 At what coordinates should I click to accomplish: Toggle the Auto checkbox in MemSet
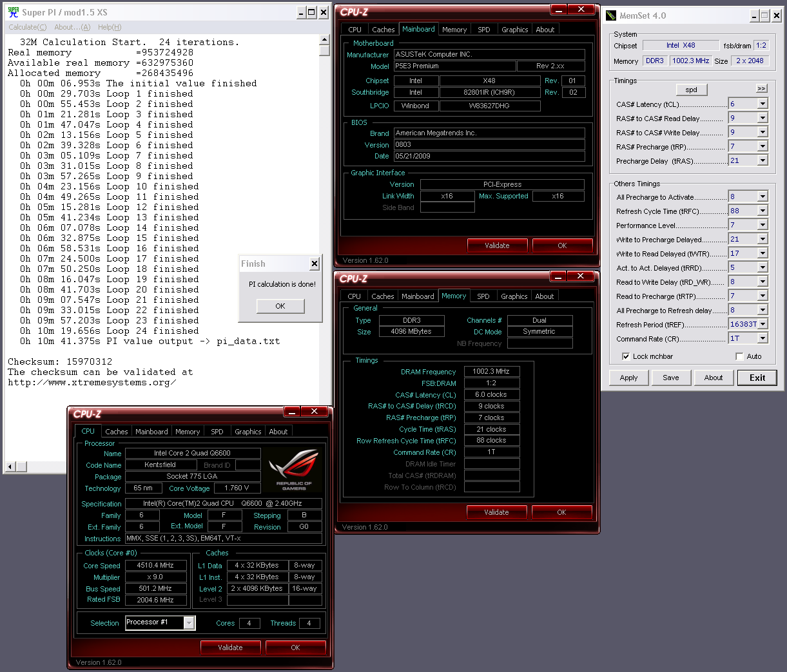(x=739, y=356)
